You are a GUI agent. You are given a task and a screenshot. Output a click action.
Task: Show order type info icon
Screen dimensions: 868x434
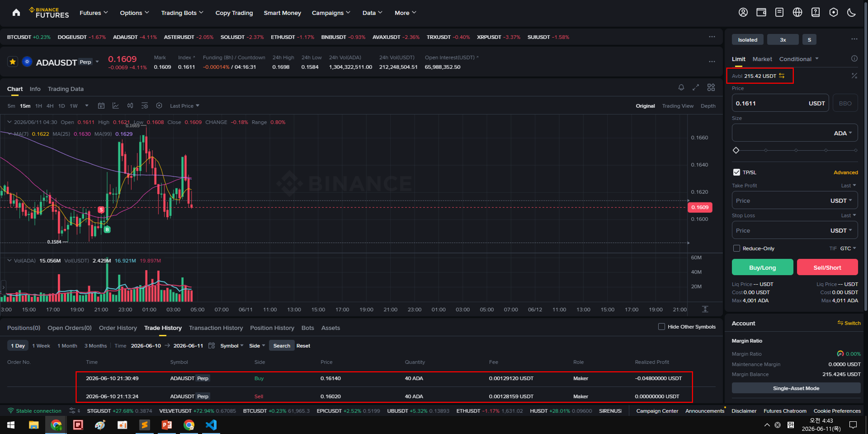click(x=854, y=59)
